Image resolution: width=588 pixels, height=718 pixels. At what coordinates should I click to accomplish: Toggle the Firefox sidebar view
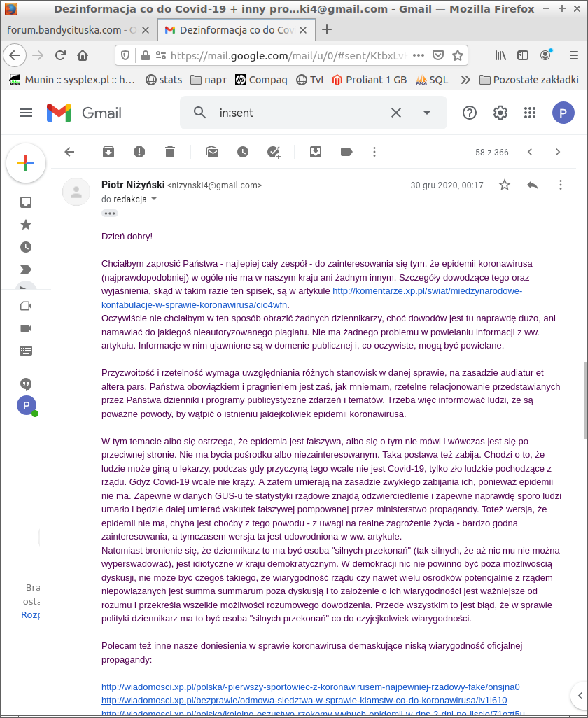pos(522,55)
